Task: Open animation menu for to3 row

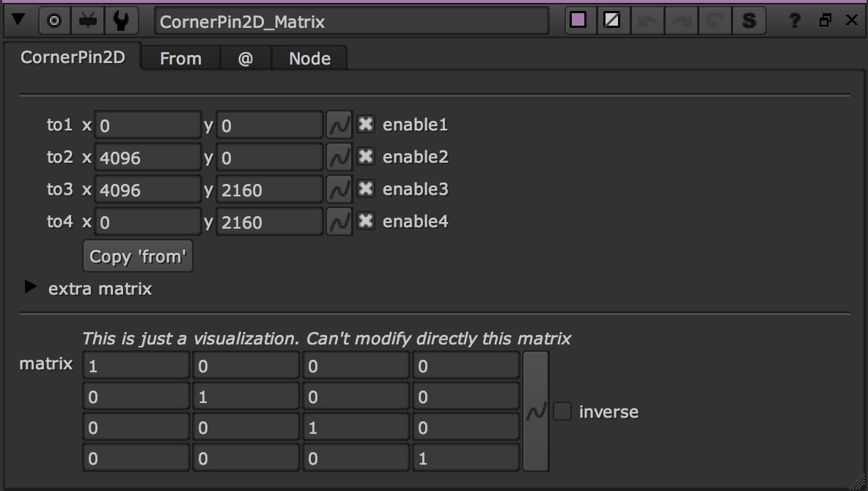Action: pos(339,190)
